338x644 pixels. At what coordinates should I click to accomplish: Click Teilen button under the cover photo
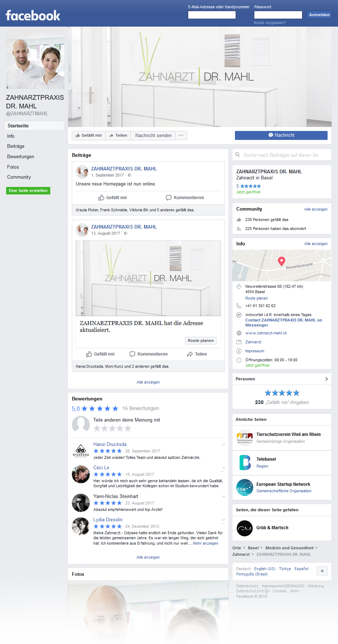[118, 136]
